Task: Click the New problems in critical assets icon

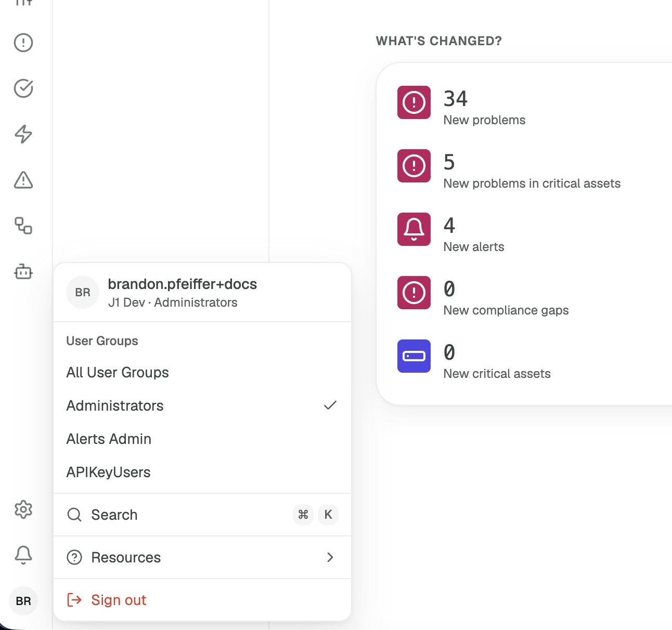Action: [x=414, y=166]
